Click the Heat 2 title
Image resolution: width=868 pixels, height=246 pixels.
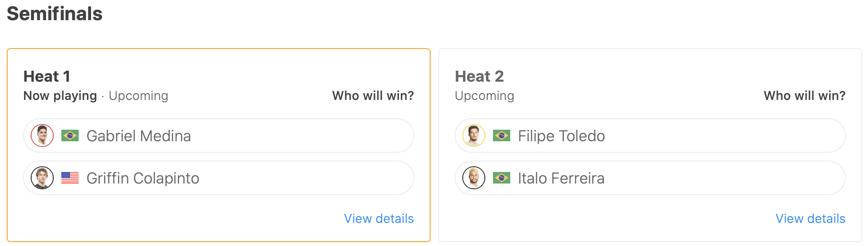pyautogui.click(x=479, y=76)
